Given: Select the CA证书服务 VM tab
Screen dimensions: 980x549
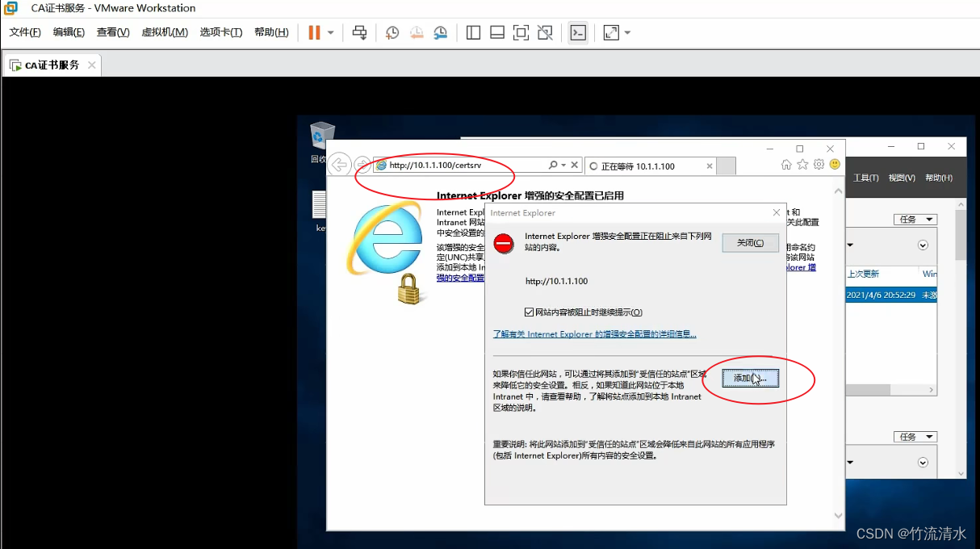Looking at the screenshot, I should click(x=52, y=65).
